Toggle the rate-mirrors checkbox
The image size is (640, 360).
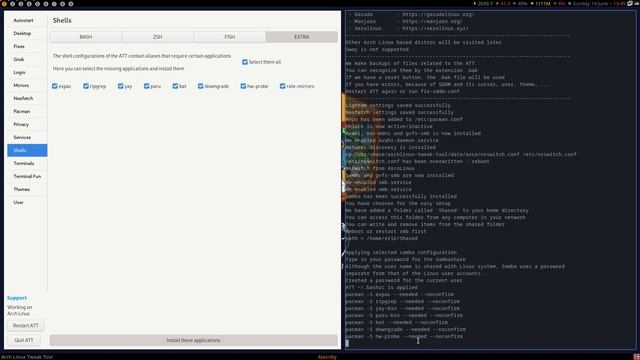pyautogui.click(x=282, y=86)
